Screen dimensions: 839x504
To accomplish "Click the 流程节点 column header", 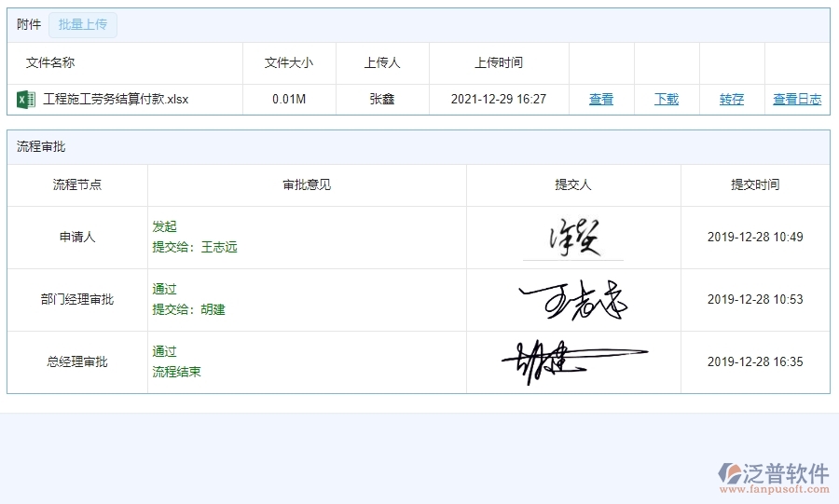I will click(x=77, y=185).
